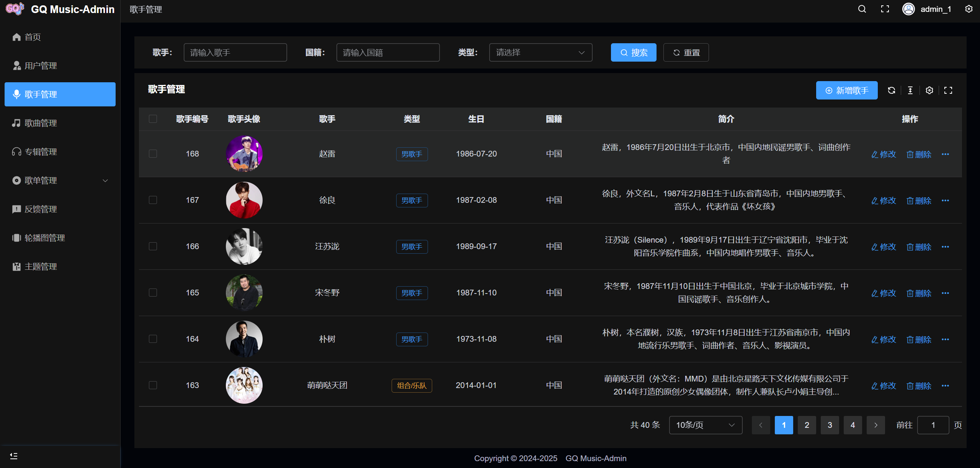Go to 歌曲管理 in the sidebar

click(41, 123)
